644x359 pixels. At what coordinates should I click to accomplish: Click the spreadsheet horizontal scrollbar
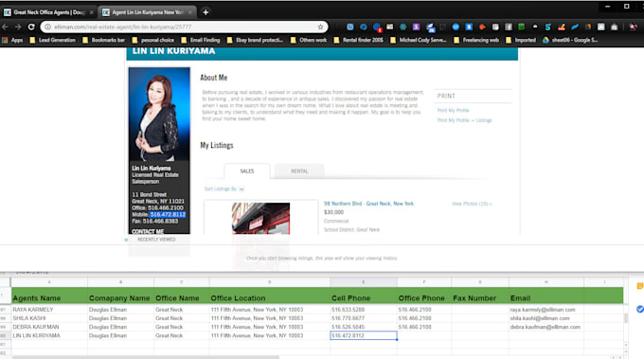[x=146, y=357]
